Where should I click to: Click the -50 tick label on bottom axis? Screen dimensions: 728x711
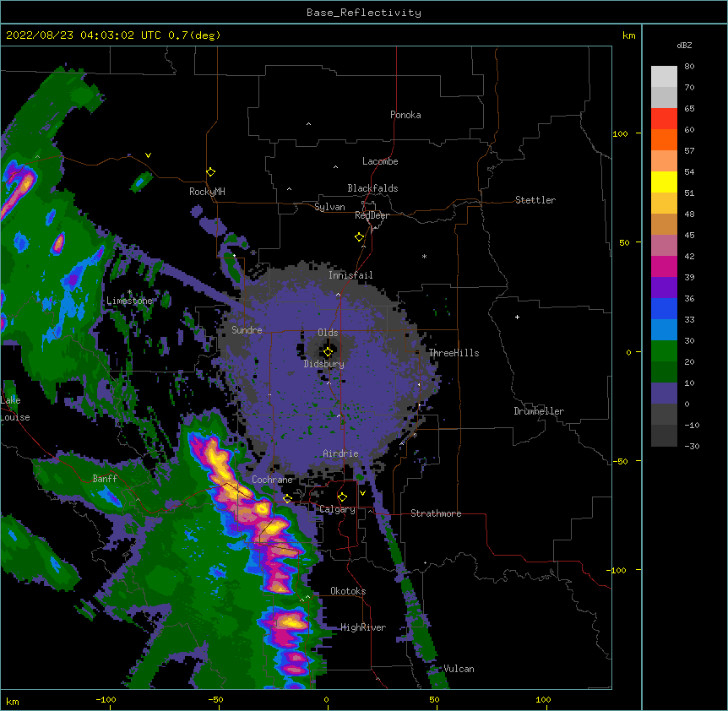click(x=215, y=700)
